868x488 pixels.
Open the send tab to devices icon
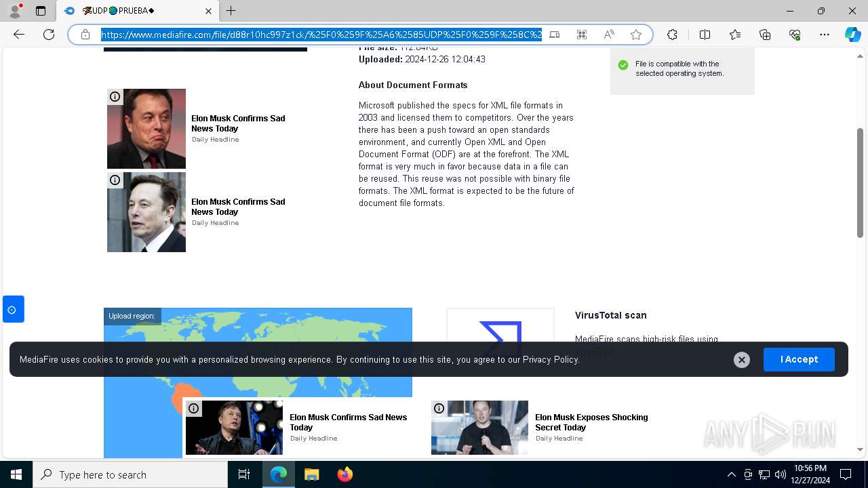click(555, 35)
